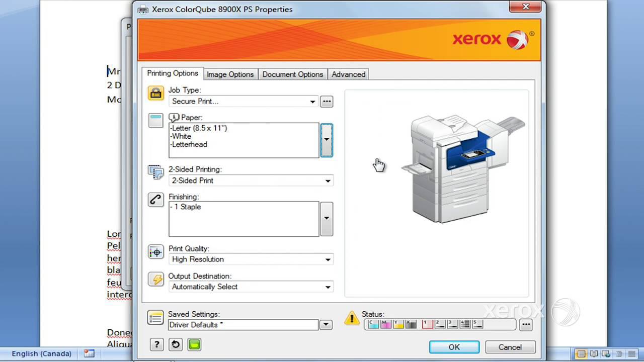Click English (Canada) language indicator
Screen dimensions: 644x362
coord(42,353)
